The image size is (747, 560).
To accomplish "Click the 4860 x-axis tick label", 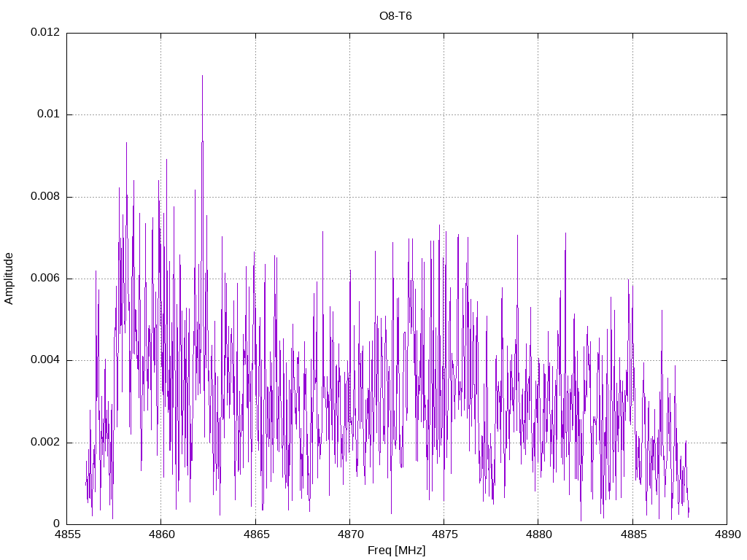I will coord(161,534).
